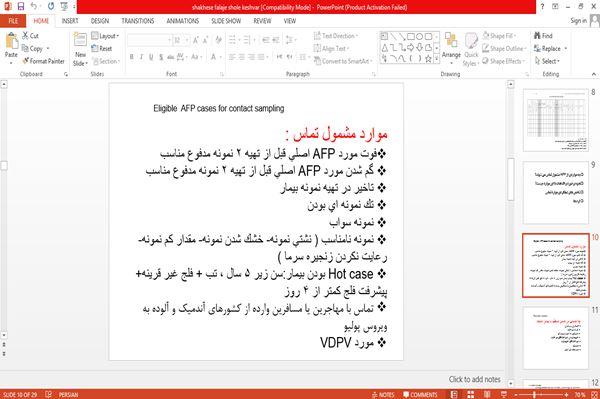The image size is (600, 399).
Task: Switch to Slide Sorter view
Action: (471, 394)
